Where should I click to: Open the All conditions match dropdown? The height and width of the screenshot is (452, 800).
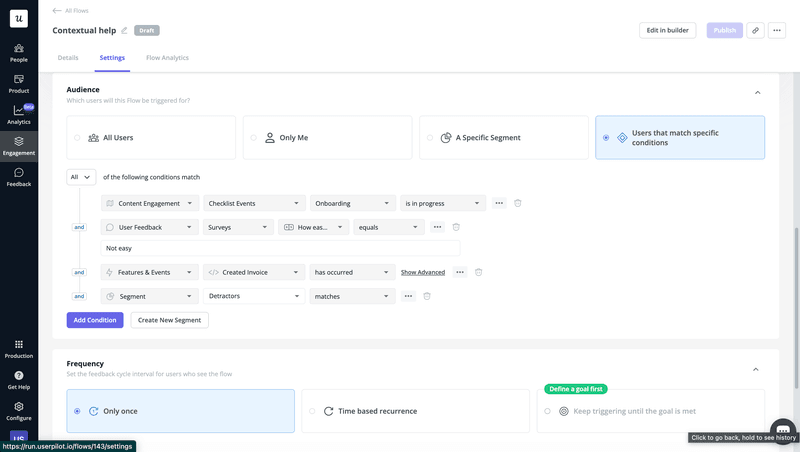(x=81, y=177)
